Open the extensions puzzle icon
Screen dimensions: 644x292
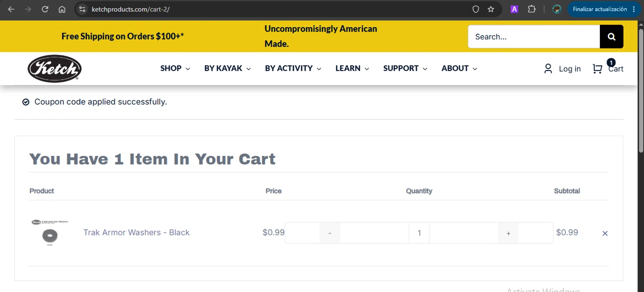coord(532,9)
